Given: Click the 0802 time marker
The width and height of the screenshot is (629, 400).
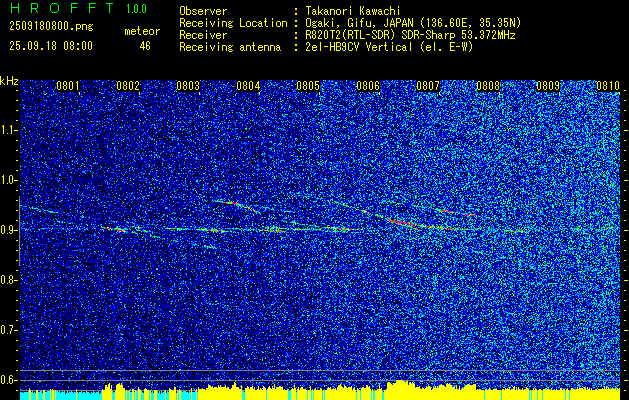Looking at the screenshot, I should click(128, 86).
